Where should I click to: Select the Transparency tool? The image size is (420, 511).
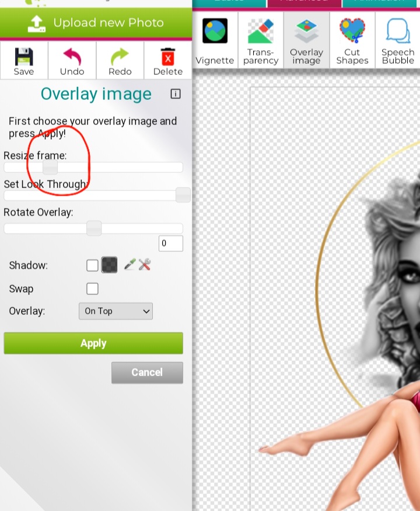tap(261, 41)
